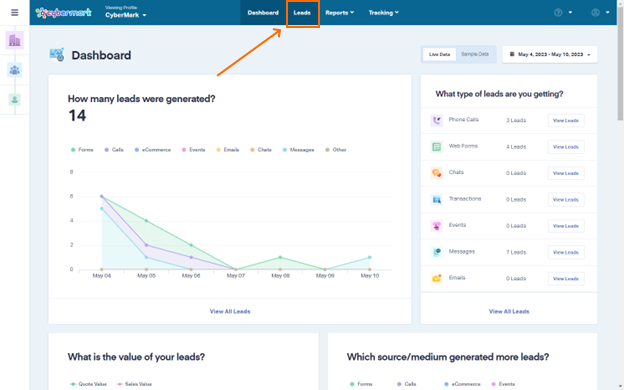Select the green user sidebar icon
Image resolution: width=624 pixels, height=390 pixels.
coord(15,99)
